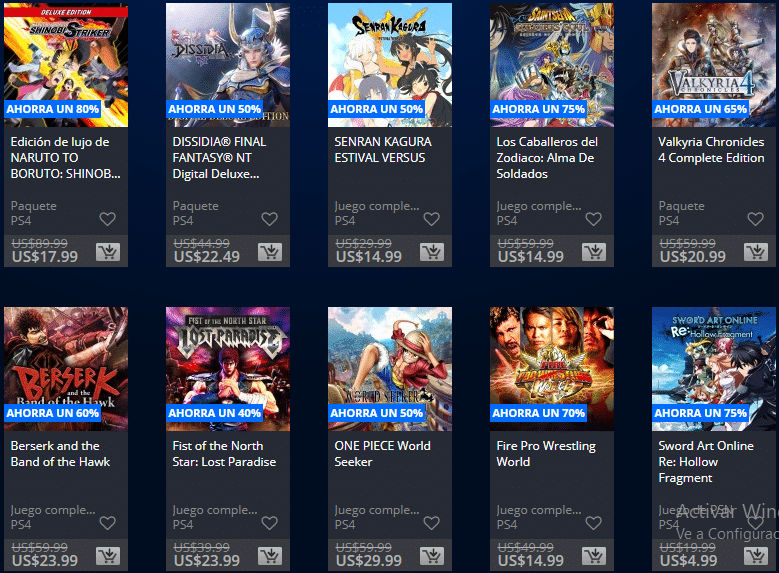
Task: Click cart icon for SENRAN KAGURA ESTIVAL VERSUS
Action: [x=432, y=252]
